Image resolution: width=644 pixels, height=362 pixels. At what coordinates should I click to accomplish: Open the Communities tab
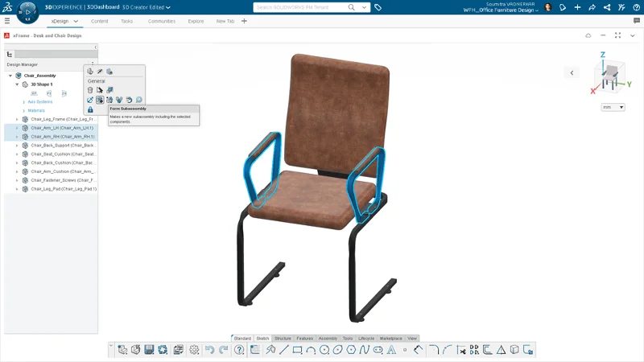162,21
